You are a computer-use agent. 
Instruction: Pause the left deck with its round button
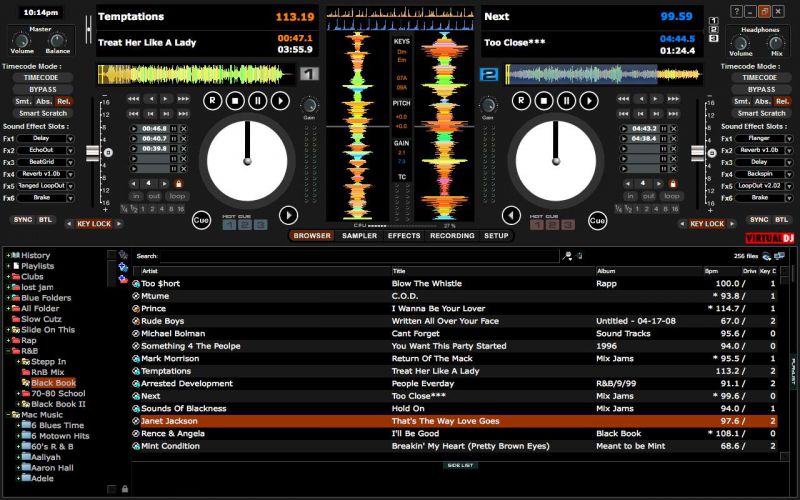(258, 101)
